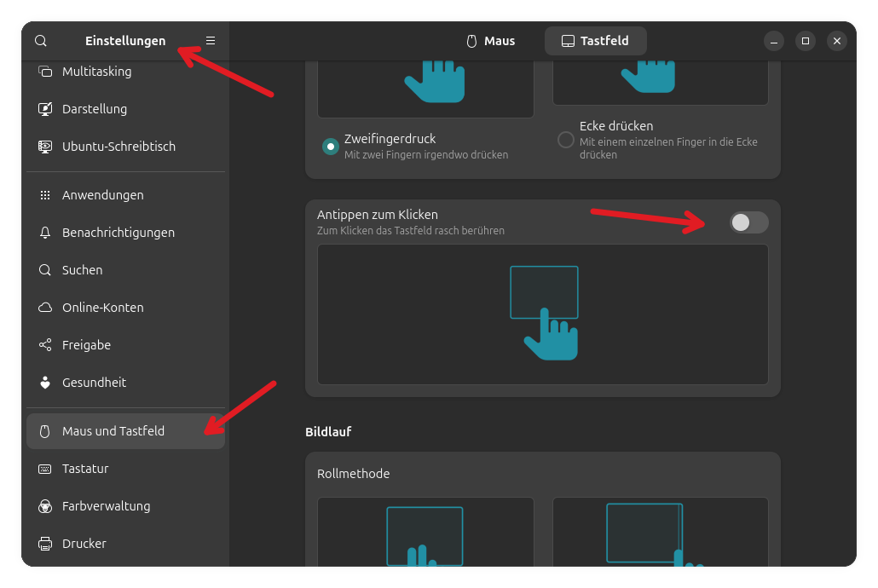Click the Drucker printer icon
This screenshot has height=588, width=878.
point(45,544)
